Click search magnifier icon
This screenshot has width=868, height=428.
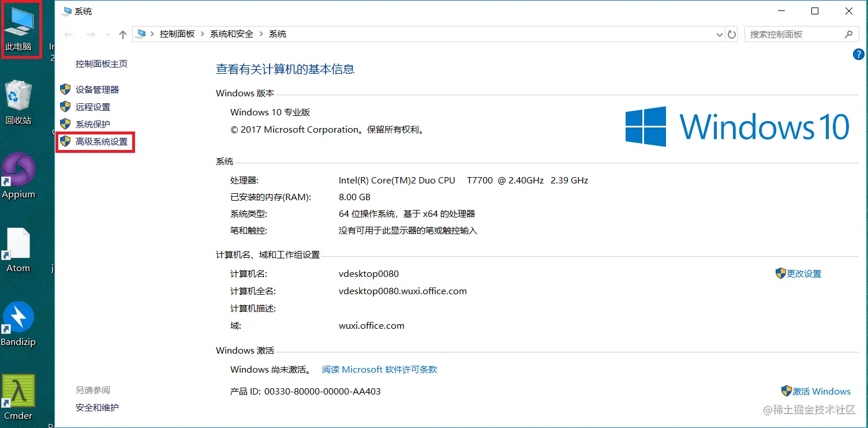pos(848,34)
